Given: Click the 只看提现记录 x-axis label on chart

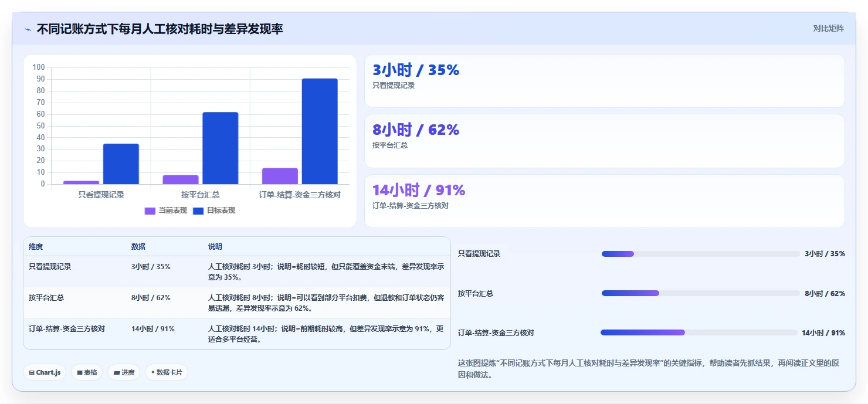Looking at the screenshot, I should point(101,195).
